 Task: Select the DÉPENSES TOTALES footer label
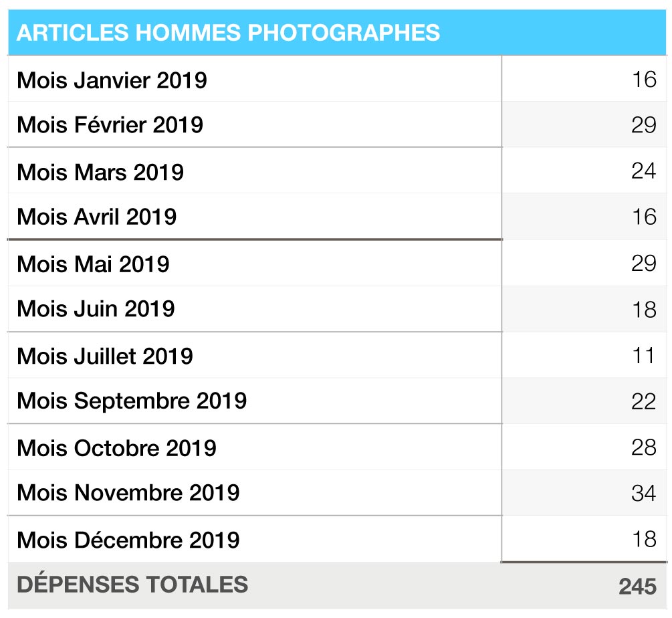pyautogui.click(x=132, y=585)
